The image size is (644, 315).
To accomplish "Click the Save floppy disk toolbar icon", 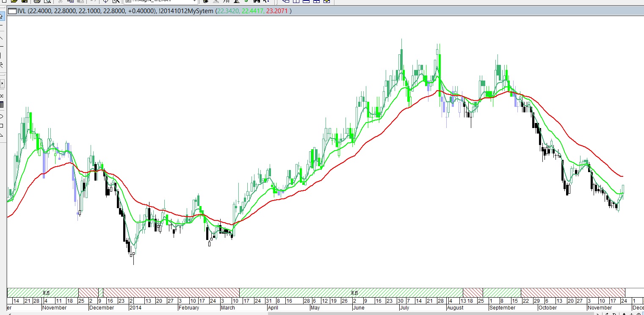I will (25, 2).
